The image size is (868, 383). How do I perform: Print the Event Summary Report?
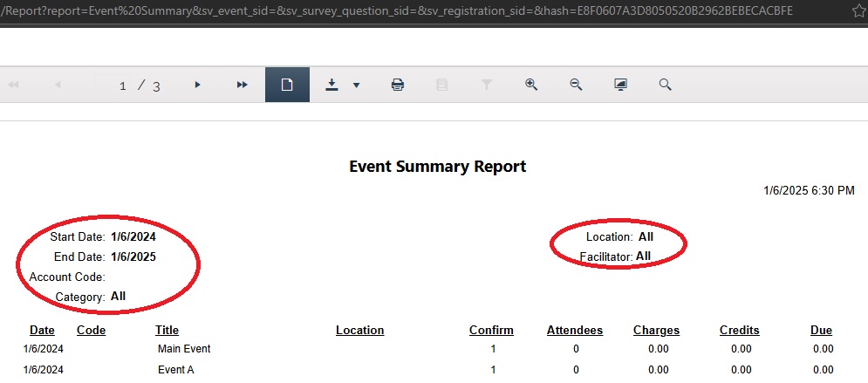point(398,85)
